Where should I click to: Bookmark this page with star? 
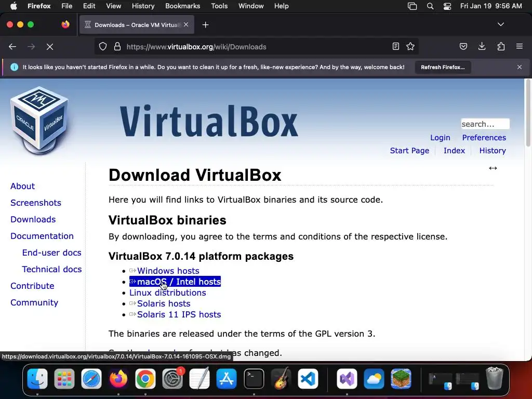[x=410, y=46]
